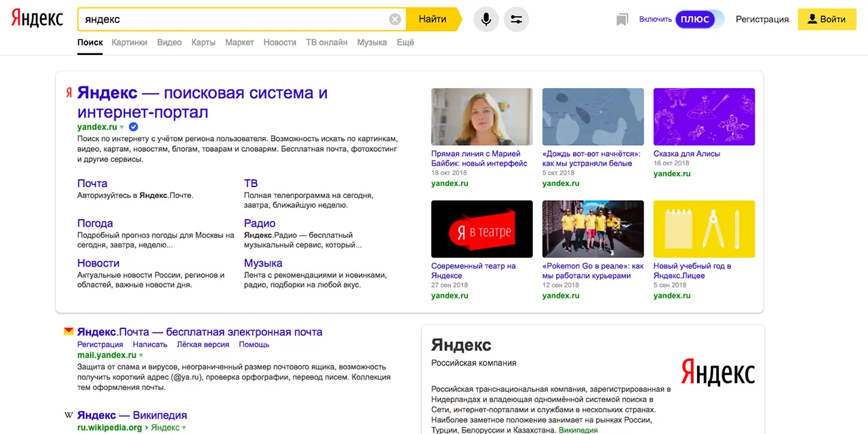This screenshot has height=434, width=868.
Task: Start voice search with microphone icon
Action: pos(486,20)
